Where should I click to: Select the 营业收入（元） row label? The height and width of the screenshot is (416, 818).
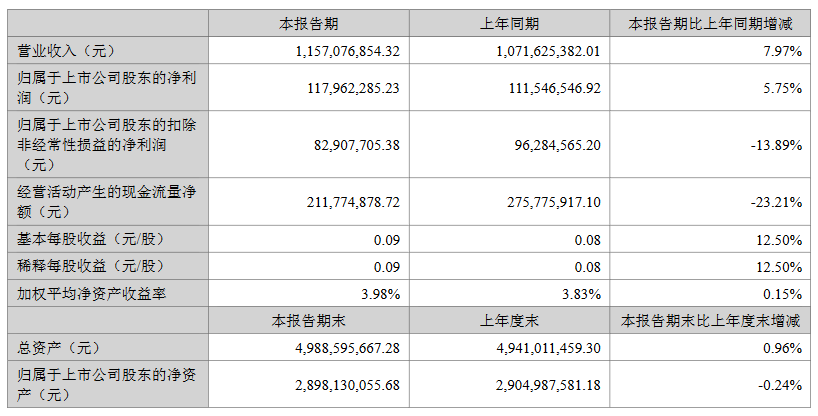pos(62,49)
